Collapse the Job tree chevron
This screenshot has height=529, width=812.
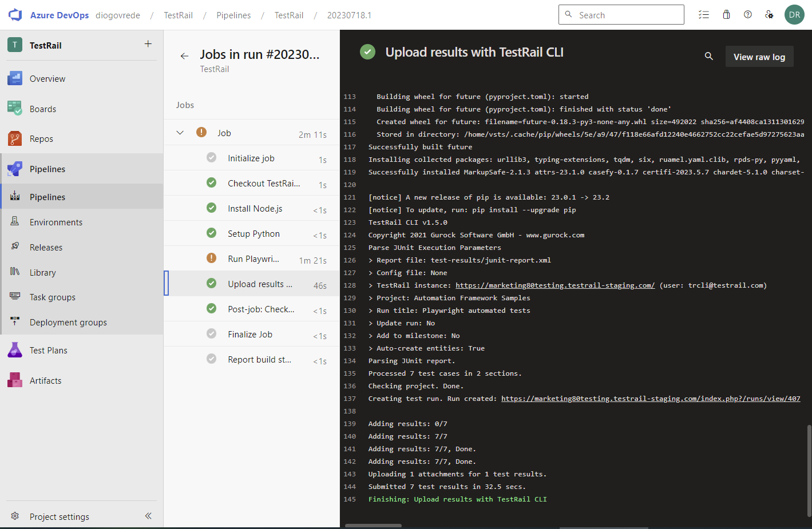click(180, 133)
